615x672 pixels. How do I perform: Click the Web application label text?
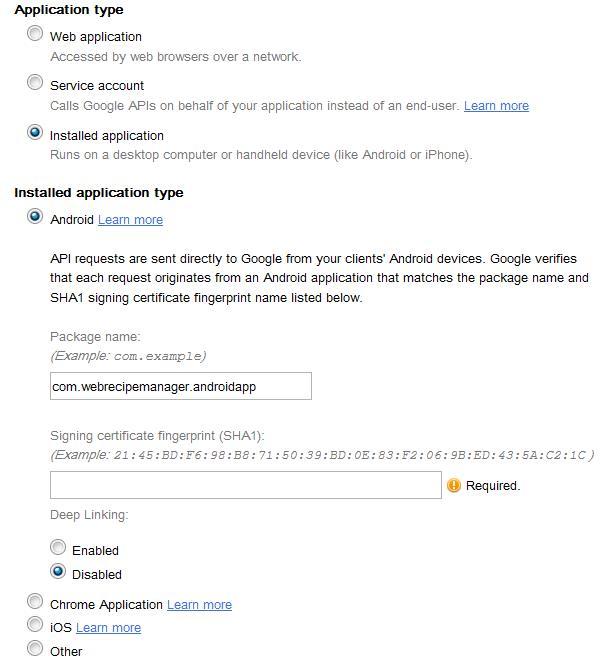(x=96, y=37)
